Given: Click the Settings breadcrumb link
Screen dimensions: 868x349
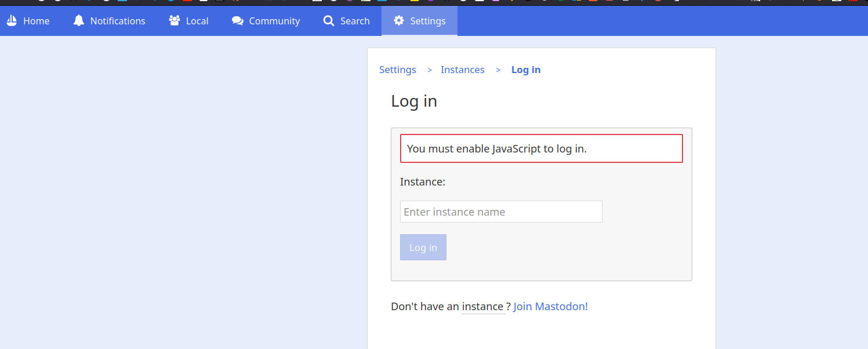Looking at the screenshot, I should tap(398, 70).
